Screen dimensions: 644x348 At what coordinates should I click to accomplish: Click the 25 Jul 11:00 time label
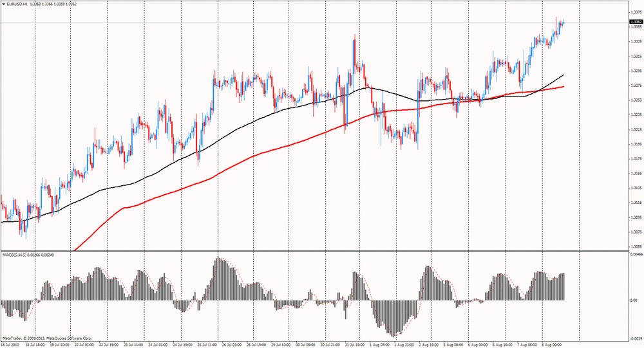[x=207, y=345]
